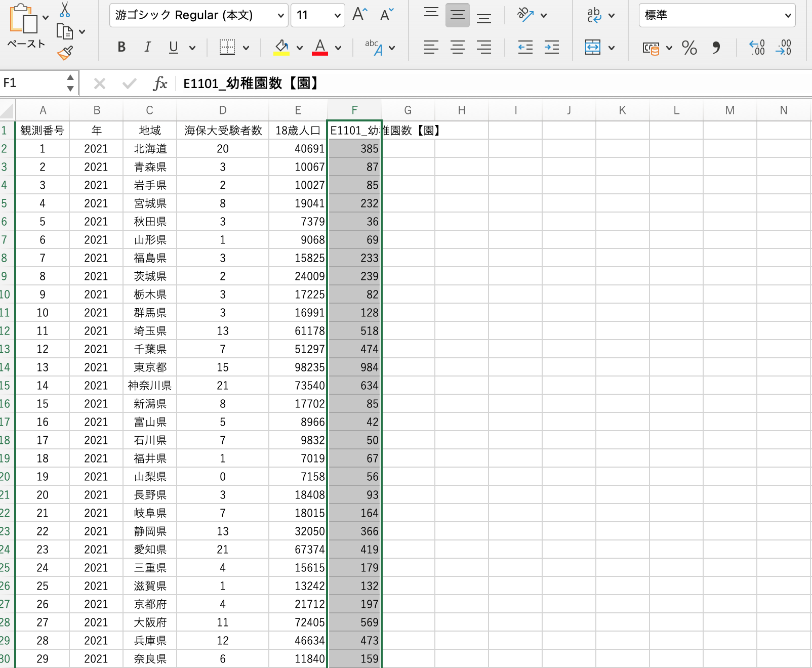The height and width of the screenshot is (668, 812).
Task: Apply percent style format
Action: point(689,48)
